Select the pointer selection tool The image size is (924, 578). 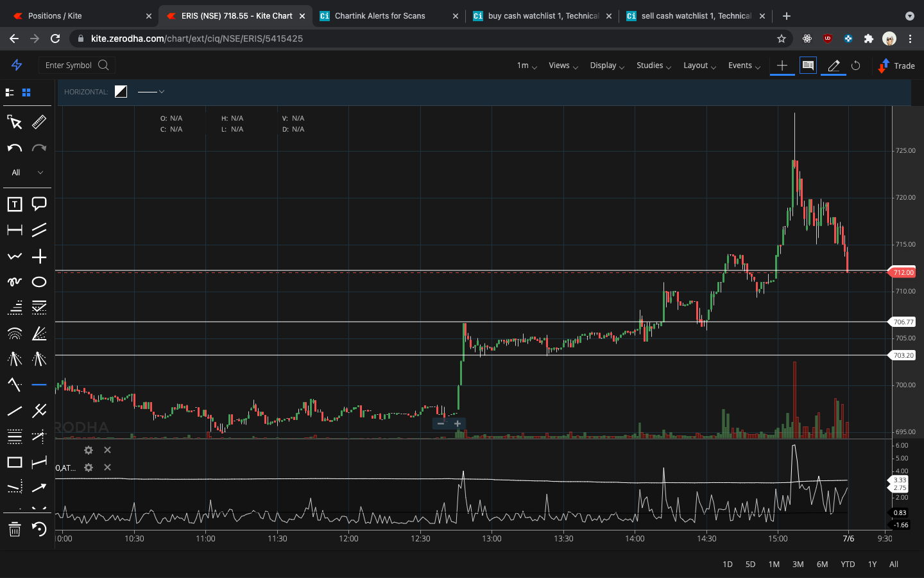point(14,122)
